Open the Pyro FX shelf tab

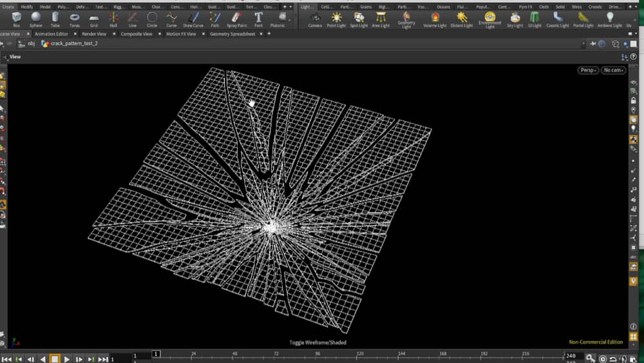[x=526, y=6]
